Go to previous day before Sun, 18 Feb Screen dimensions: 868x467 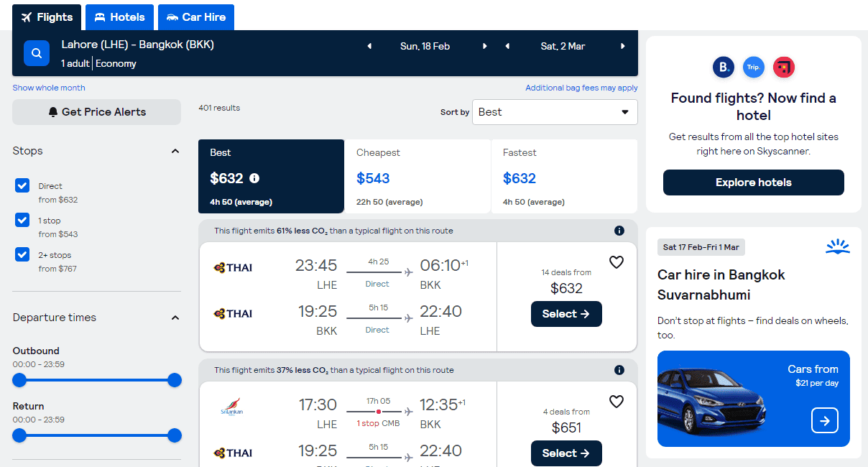pyautogui.click(x=369, y=46)
